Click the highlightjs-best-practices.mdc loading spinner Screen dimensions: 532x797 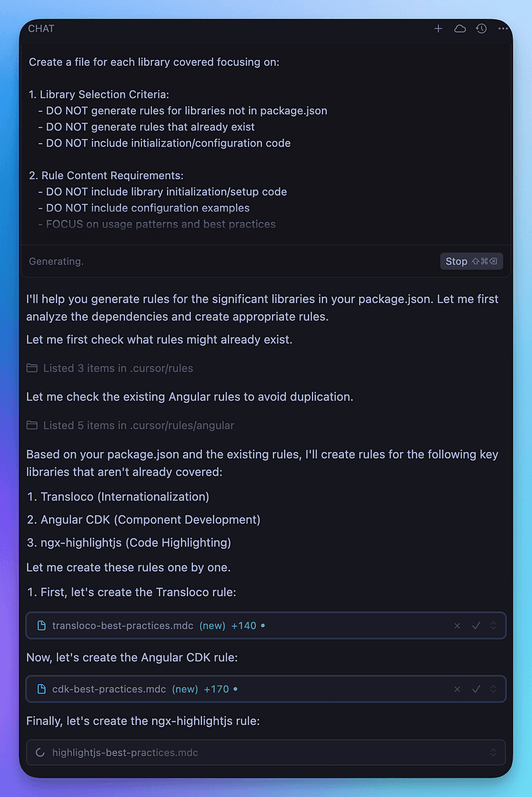tap(40, 752)
